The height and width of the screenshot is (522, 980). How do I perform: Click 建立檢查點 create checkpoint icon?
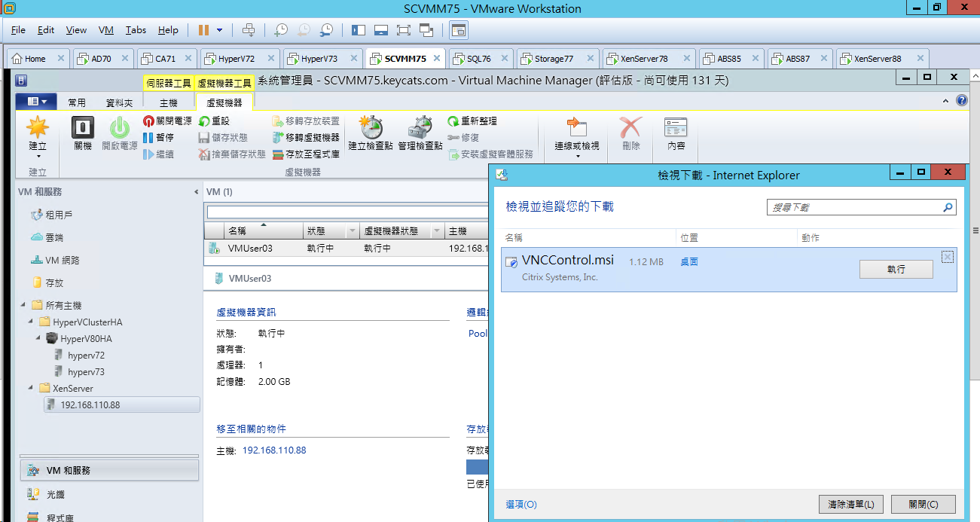[370, 127]
